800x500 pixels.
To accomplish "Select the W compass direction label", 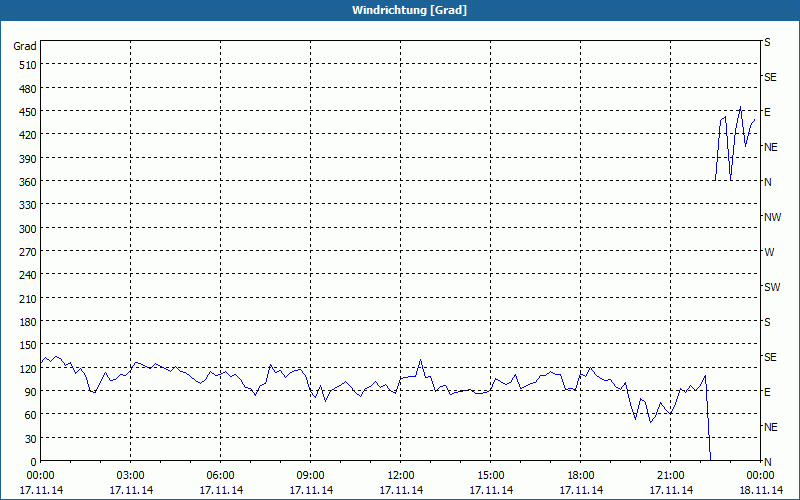I will tap(768, 252).
